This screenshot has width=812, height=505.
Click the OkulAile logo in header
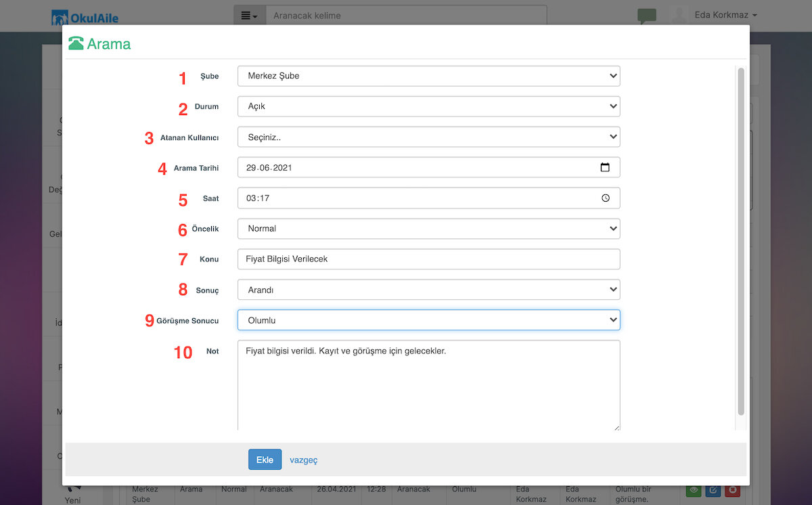[85, 16]
